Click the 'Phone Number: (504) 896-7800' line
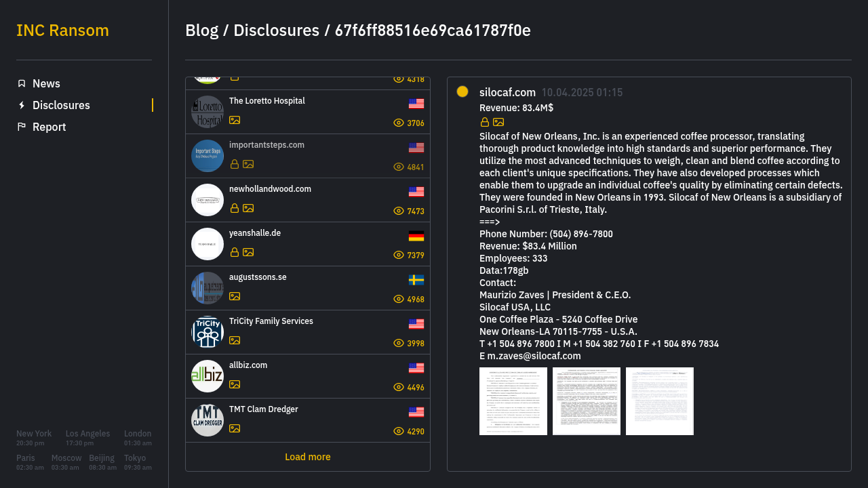 tap(546, 234)
